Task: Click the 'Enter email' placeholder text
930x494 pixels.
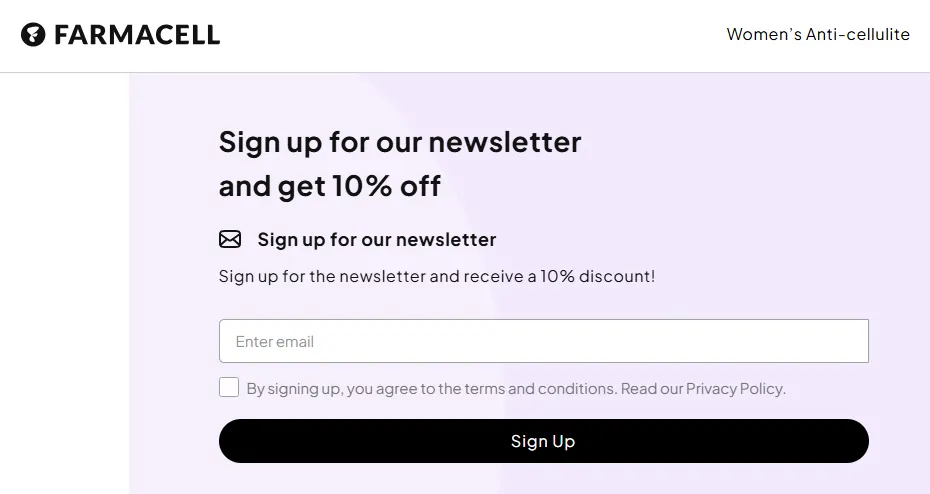Action: 275,341
